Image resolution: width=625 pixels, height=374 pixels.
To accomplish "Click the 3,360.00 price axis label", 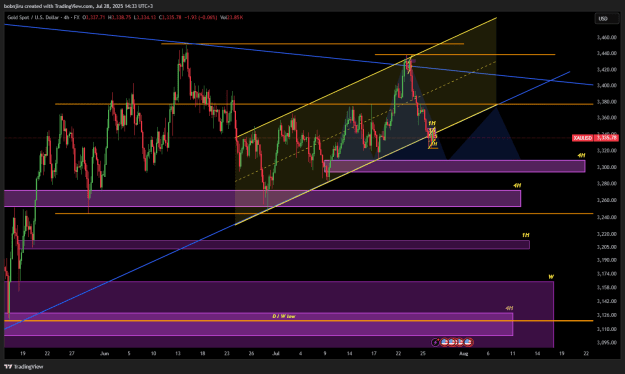I will click(607, 118).
